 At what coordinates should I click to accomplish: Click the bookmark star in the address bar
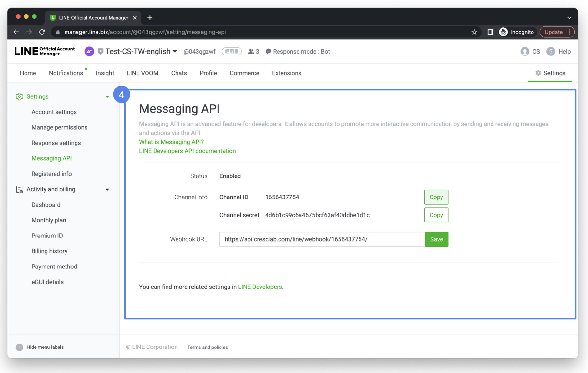(474, 32)
